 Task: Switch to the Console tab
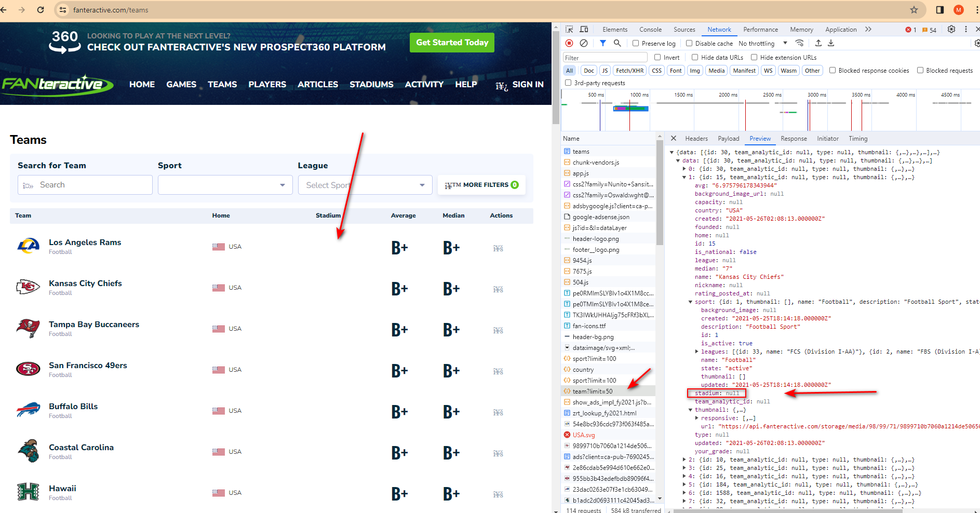[x=650, y=30]
